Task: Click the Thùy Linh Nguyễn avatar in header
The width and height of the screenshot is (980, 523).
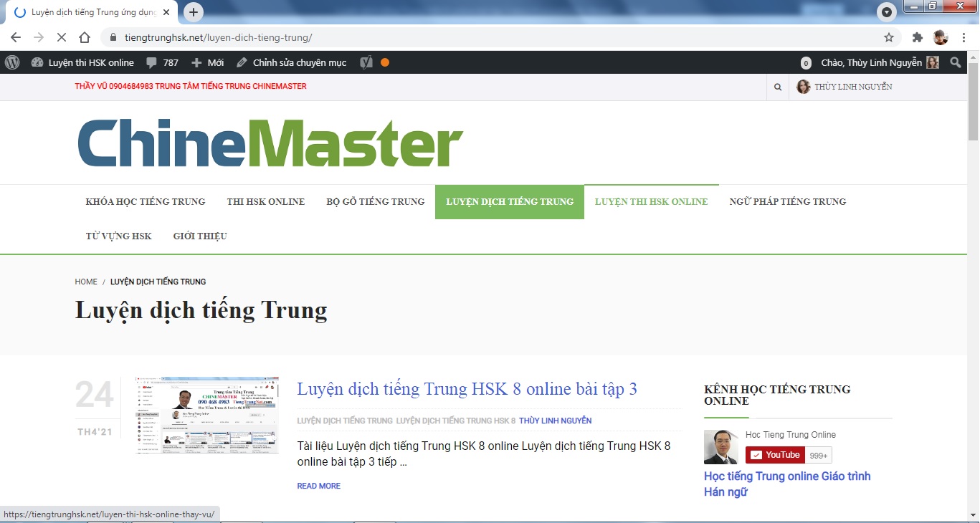Action: coord(804,87)
